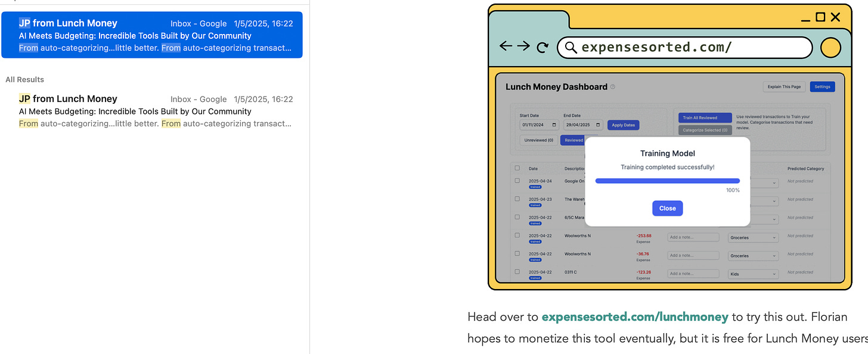This screenshot has height=354, width=868.
Task: Toggle the select-all checkbox in table header
Action: (x=517, y=168)
